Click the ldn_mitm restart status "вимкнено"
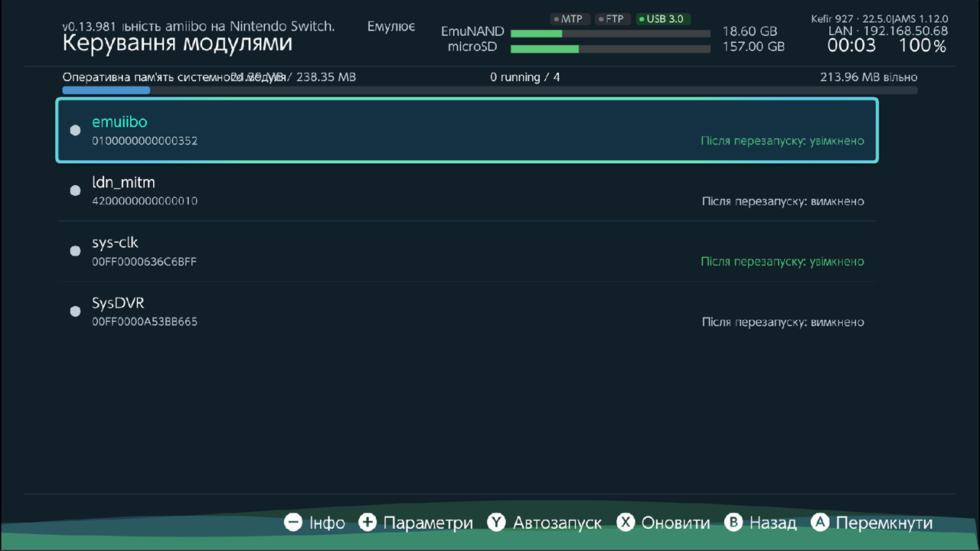 pyautogui.click(x=838, y=201)
